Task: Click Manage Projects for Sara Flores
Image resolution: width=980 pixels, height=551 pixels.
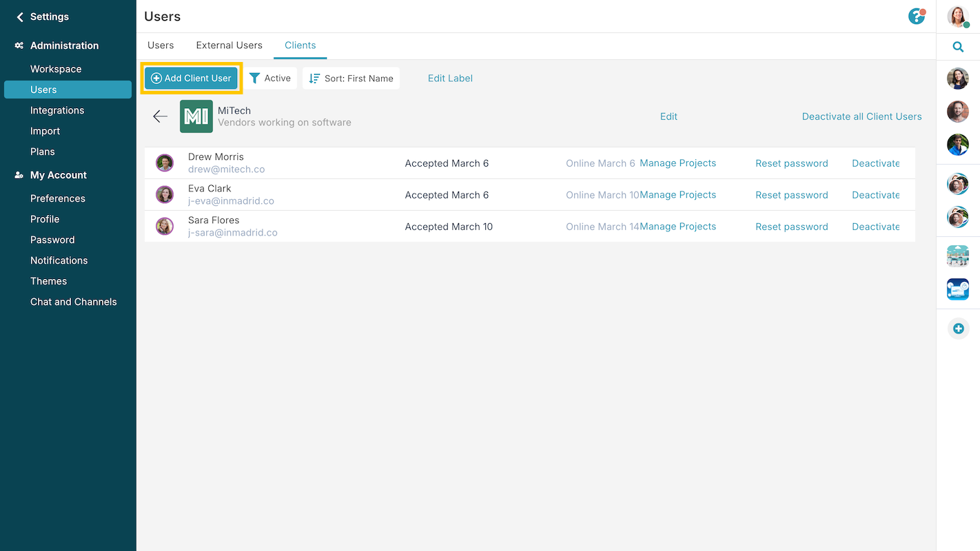Action: [678, 227]
